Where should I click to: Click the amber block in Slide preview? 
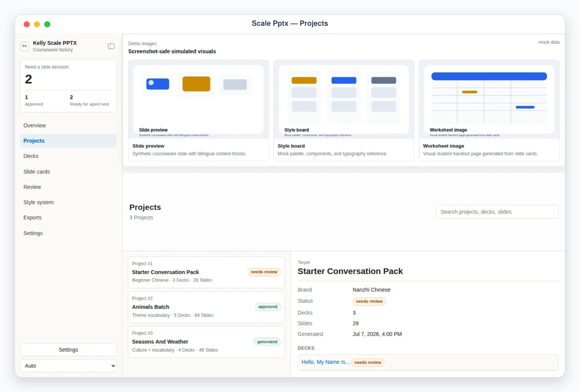coord(196,84)
